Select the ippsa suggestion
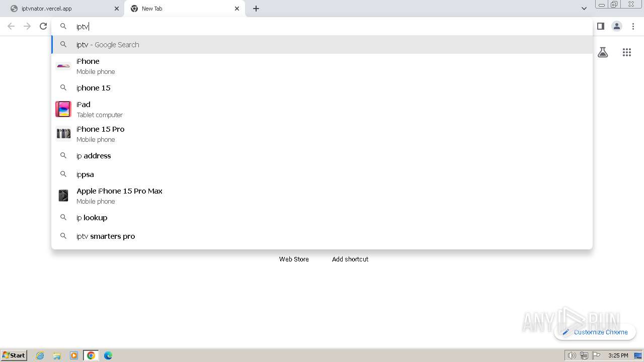 click(x=322, y=174)
